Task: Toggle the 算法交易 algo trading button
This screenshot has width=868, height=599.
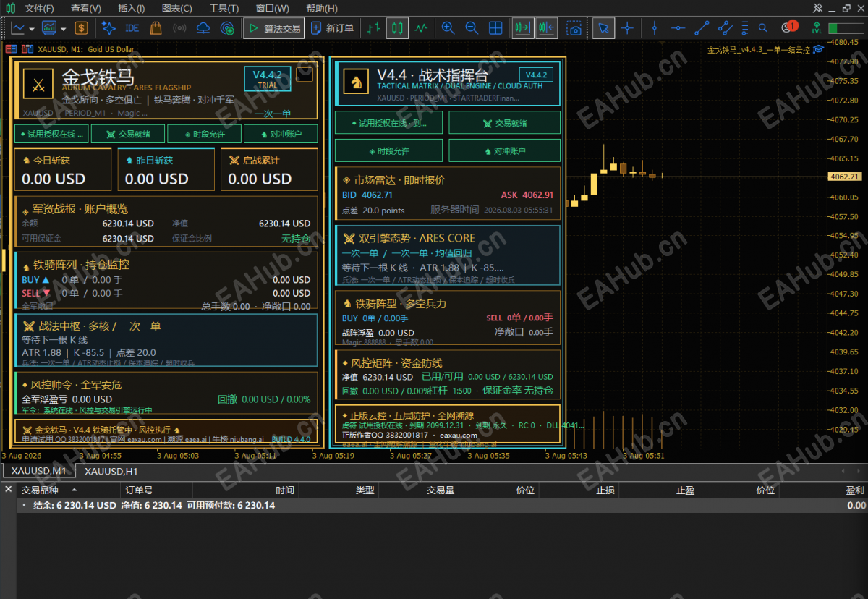Action: 273,28
